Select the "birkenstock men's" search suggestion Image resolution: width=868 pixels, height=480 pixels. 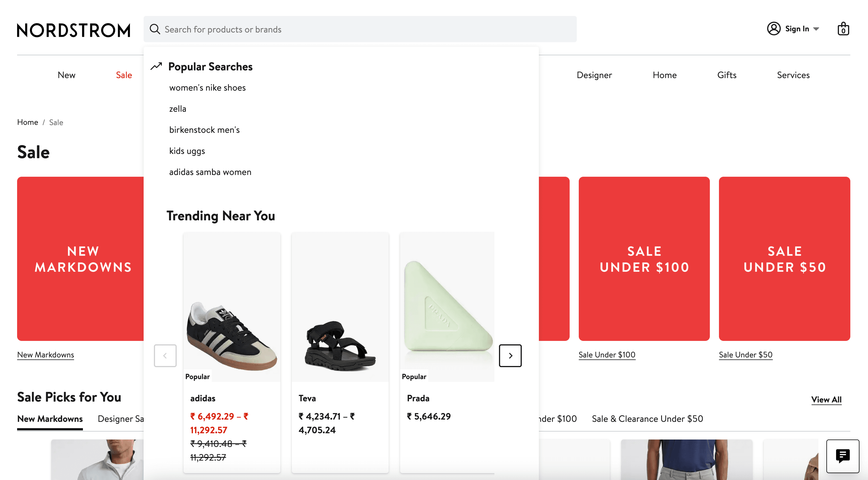point(204,130)
